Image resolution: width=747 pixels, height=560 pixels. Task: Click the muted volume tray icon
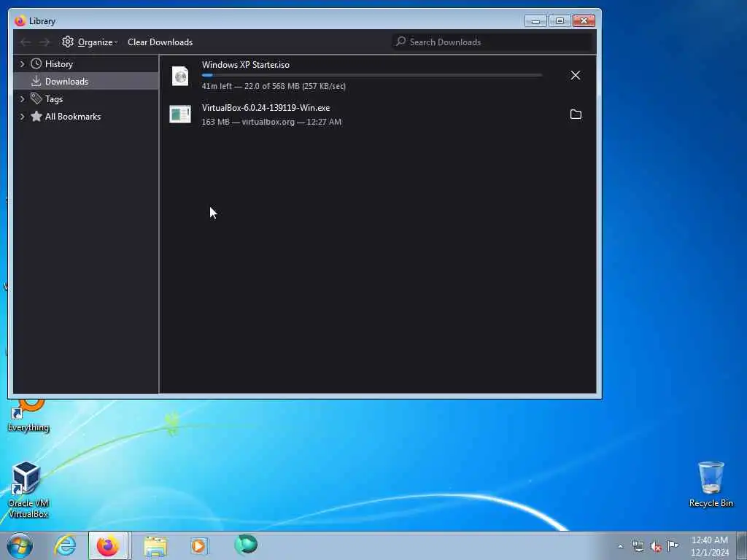pyautogui.click(x=656, y=546)
